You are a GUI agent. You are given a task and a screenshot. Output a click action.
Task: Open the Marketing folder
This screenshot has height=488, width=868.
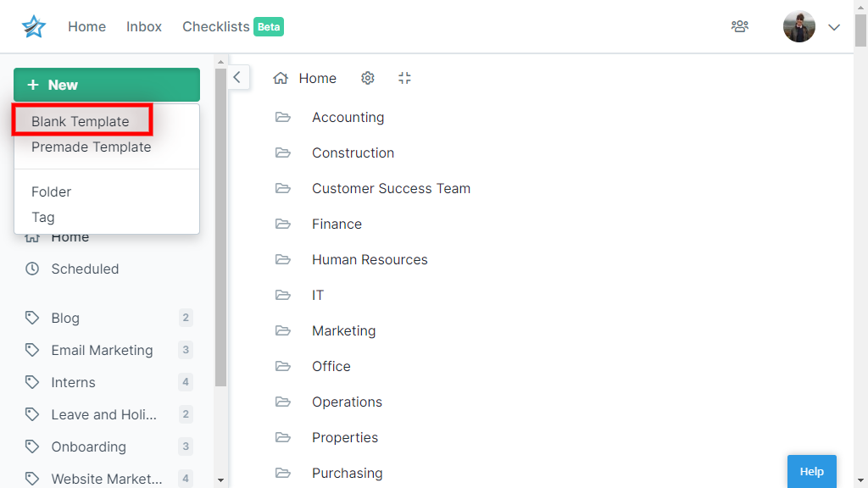click(x=344, y=330)
